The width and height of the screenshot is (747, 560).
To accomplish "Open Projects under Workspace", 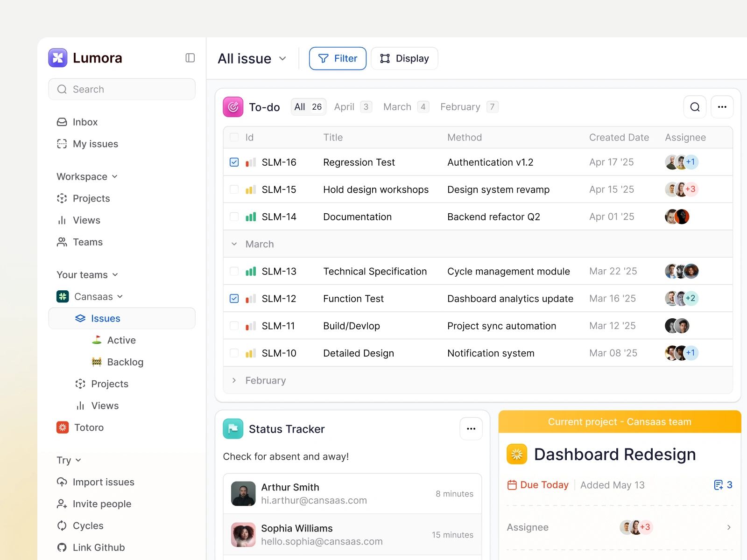I will pyautogui.click(x=84, y=198).
